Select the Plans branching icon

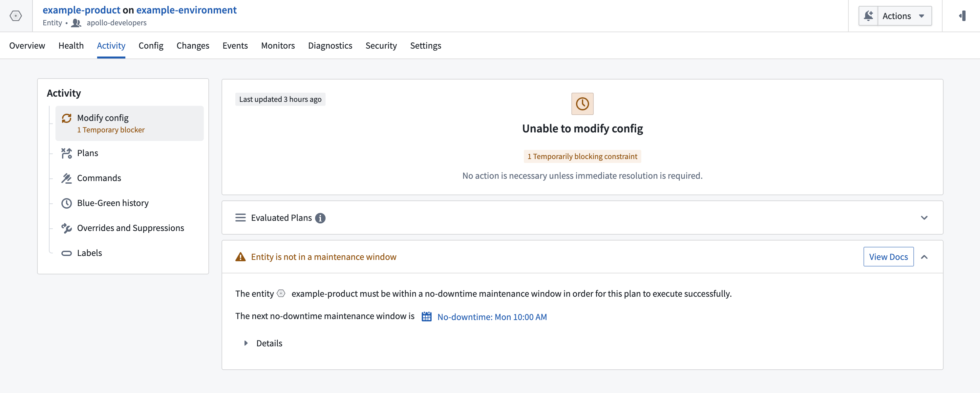coord(67,153)
